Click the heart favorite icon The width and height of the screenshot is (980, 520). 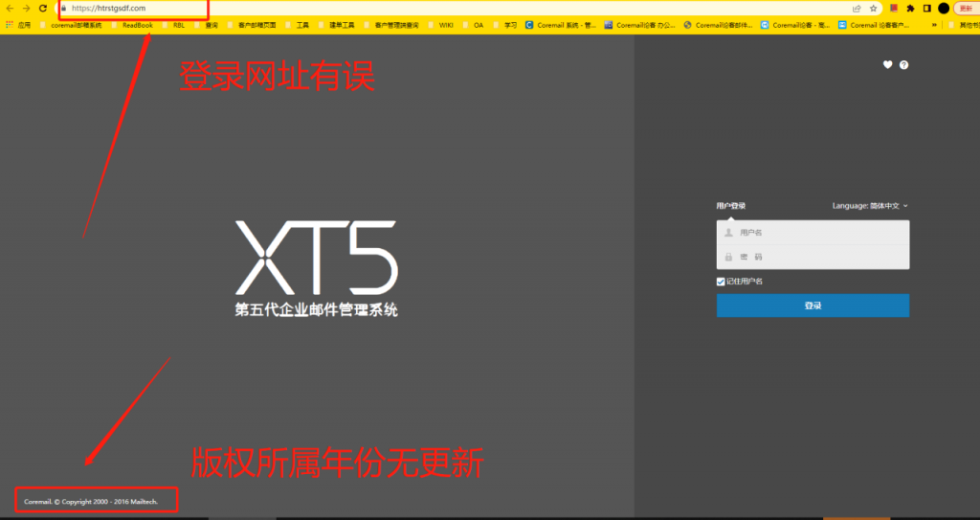(x=887, y=64)
